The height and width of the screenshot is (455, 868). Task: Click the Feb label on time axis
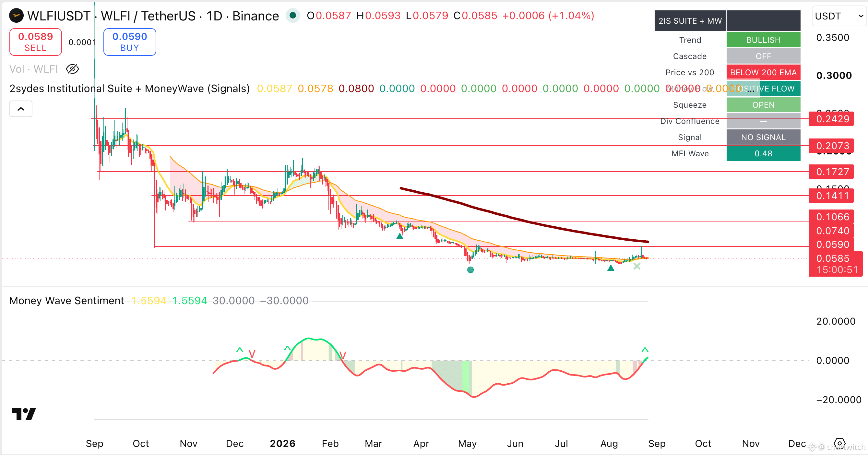pyautogui.click(x=330, y=443)
